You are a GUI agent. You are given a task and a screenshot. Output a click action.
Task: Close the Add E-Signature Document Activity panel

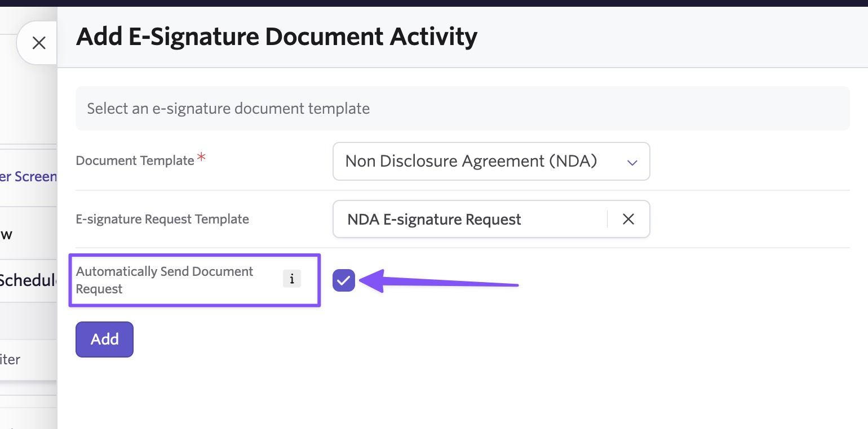(38, 43)
